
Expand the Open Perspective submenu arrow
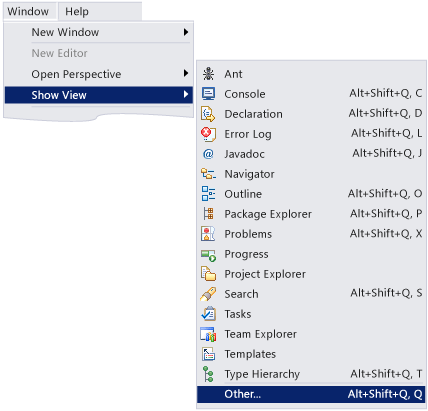(186, 73)
